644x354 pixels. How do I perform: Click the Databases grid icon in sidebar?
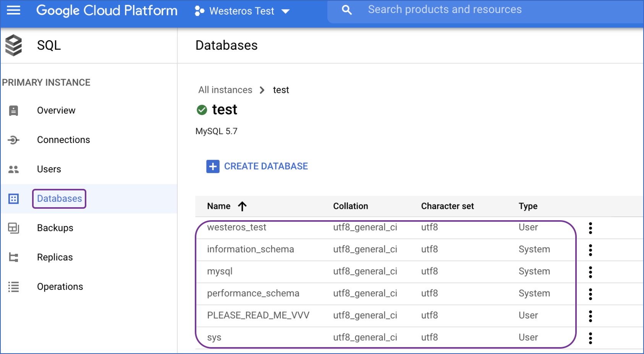point(13,199)
